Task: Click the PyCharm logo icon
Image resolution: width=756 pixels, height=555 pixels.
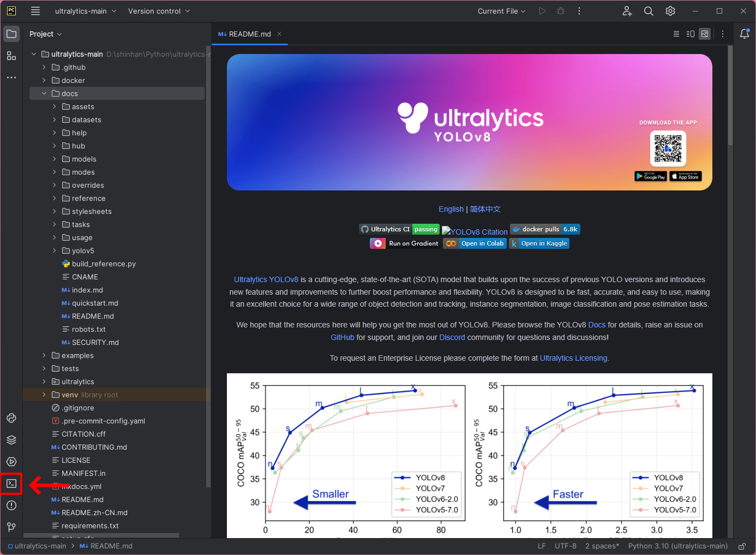Action: (11, 11)
